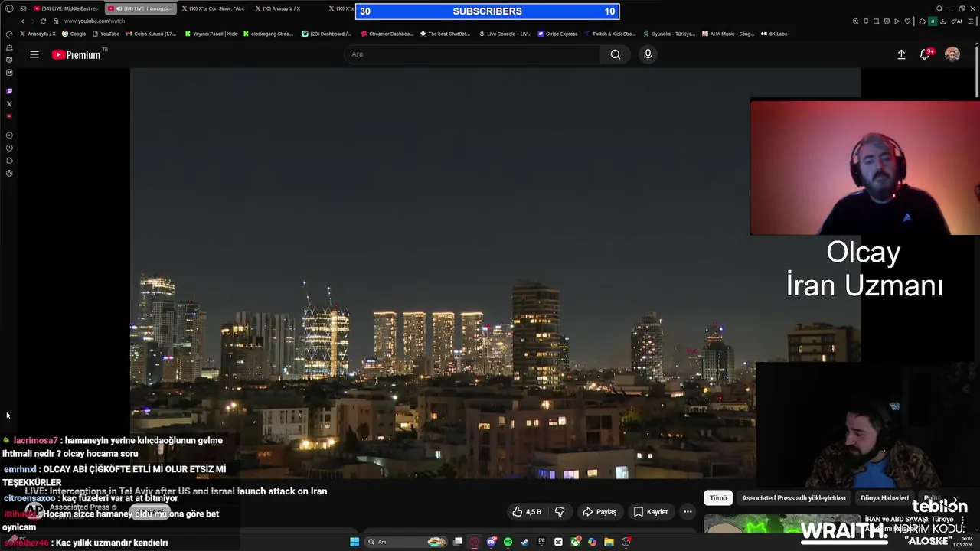This screenshot has height=551, width=980.
Task: Open the 6K Labs bookmark
Action: (x=774, y=34)
